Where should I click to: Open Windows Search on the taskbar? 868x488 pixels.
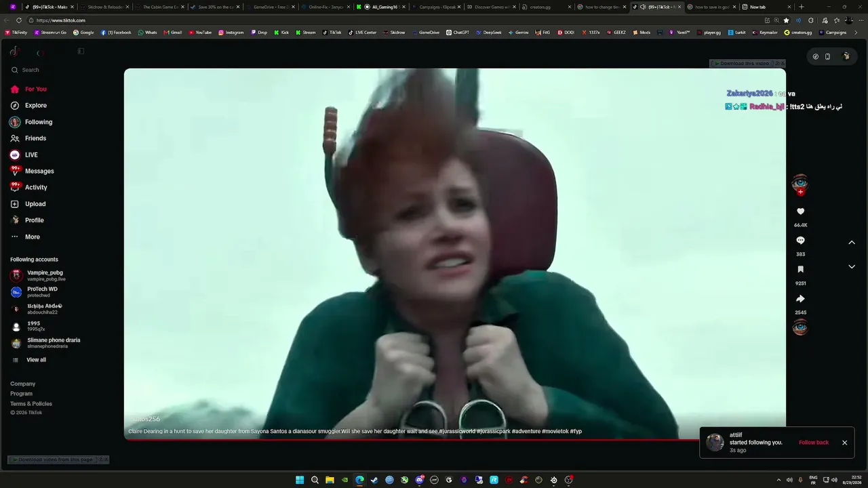315,480
